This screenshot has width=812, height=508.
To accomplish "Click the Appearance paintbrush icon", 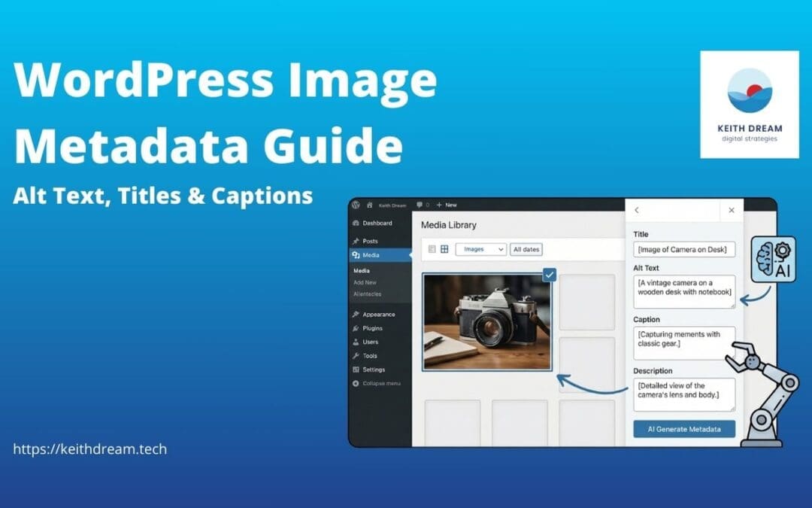I will pos(356,314).
